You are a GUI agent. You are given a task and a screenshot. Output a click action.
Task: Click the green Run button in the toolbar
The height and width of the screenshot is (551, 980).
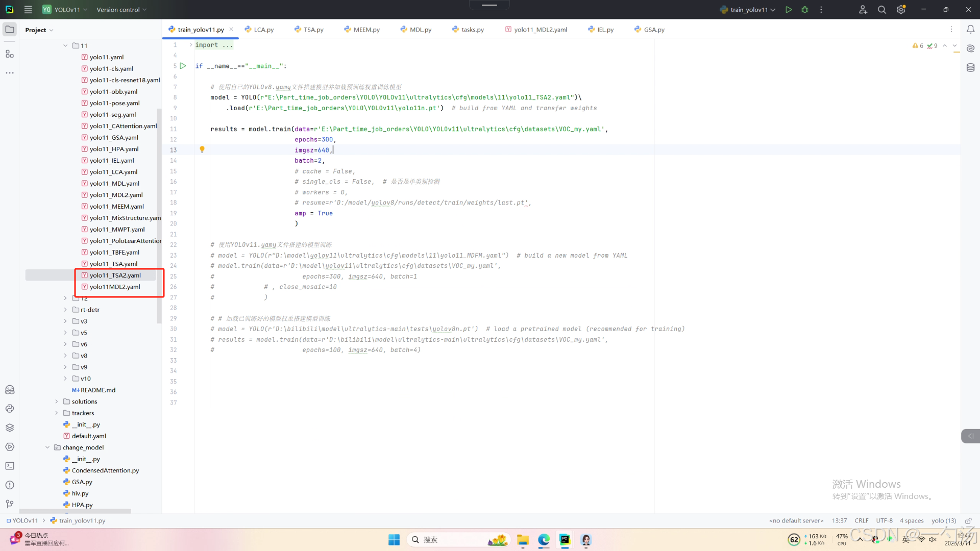[x=789, y=10]
